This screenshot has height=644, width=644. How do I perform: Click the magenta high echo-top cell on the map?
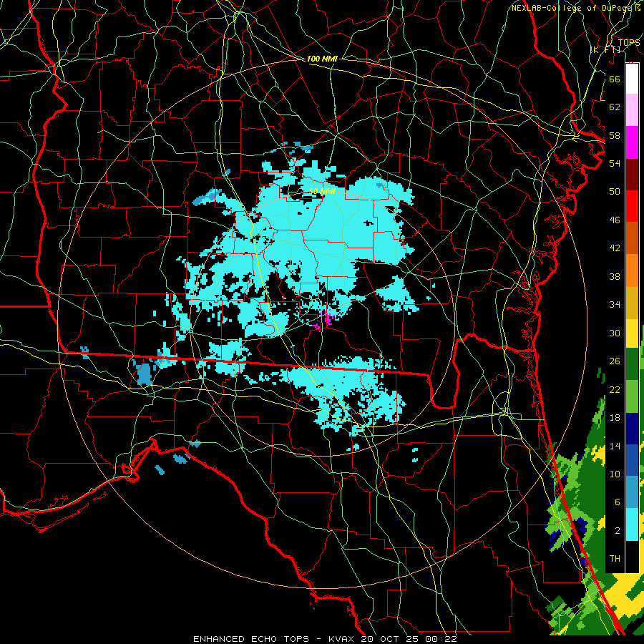[x=328, y=318]
